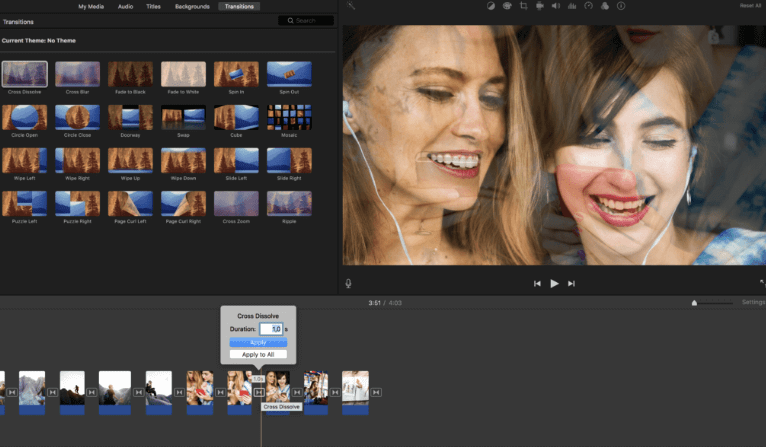Show the clip information icon

click(x=621, y=6)
